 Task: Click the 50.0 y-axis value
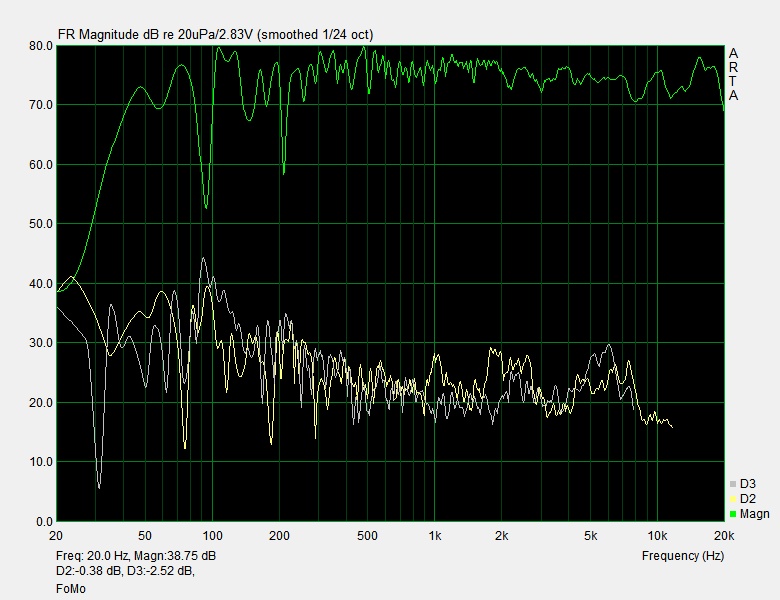[x=41, y=224]
